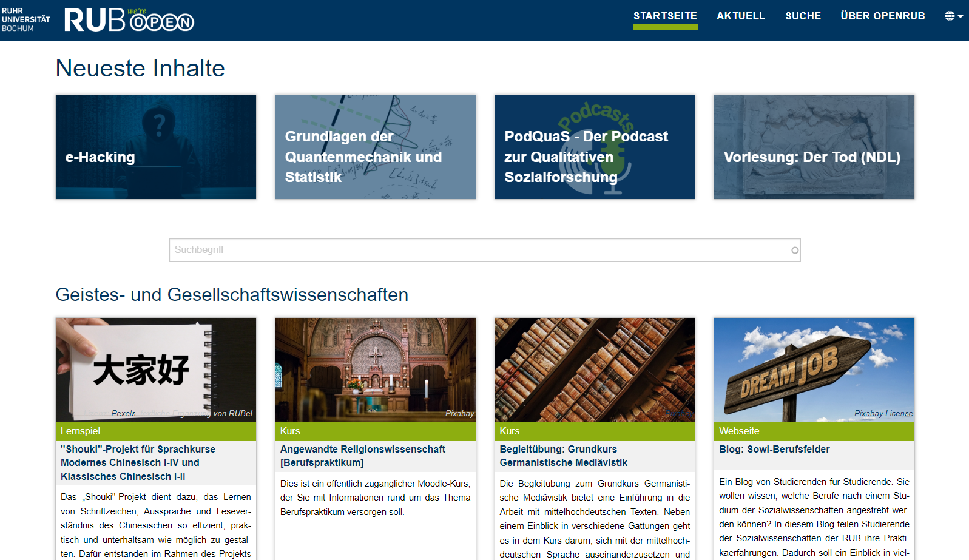Open Vorlesung: Der Tod (NDL) tile
Viewport: 969px width, 560px height.
[x=814, y=147]
